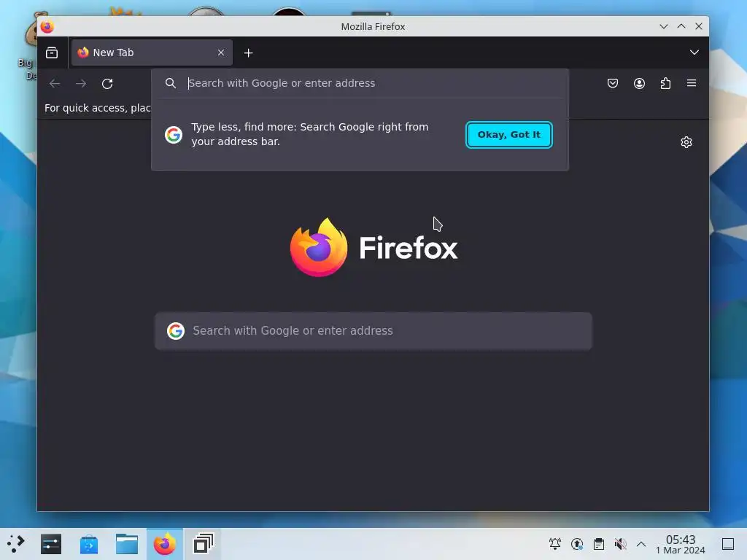Image resolution: width=747 pixels, height=560 pixels.
Task: Unmute audio volume tray icon
Action: point(620,544)
